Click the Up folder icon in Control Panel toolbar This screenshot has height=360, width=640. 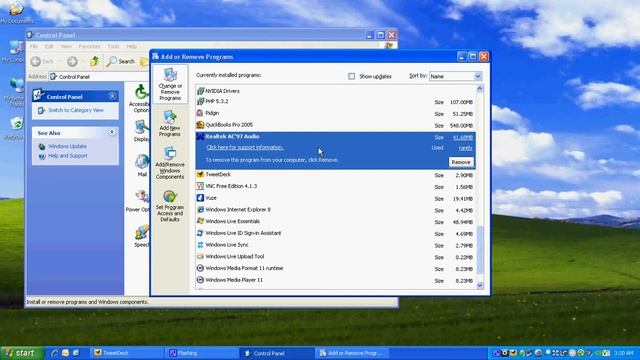tap(95, 61)
